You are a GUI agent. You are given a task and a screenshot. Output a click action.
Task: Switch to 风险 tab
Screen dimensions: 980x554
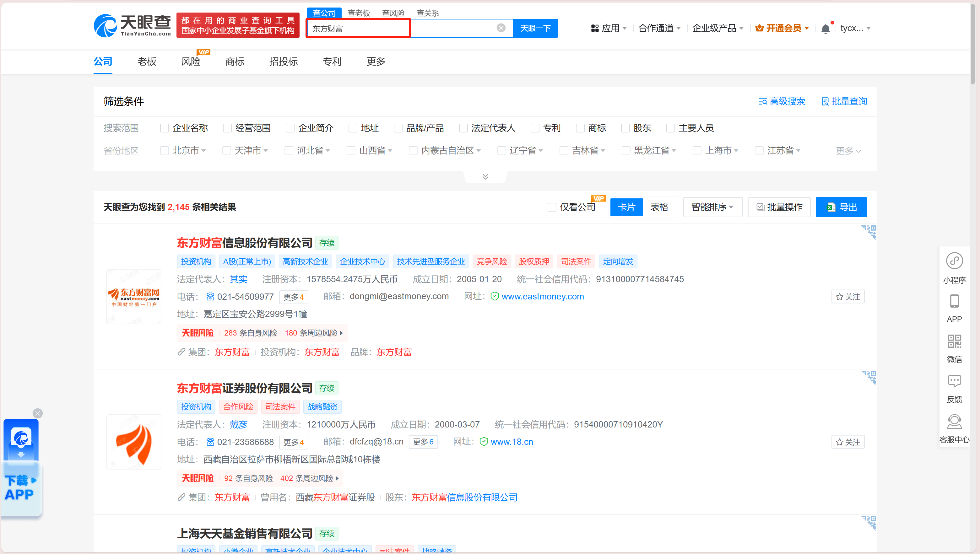click(x=191, y=62)
